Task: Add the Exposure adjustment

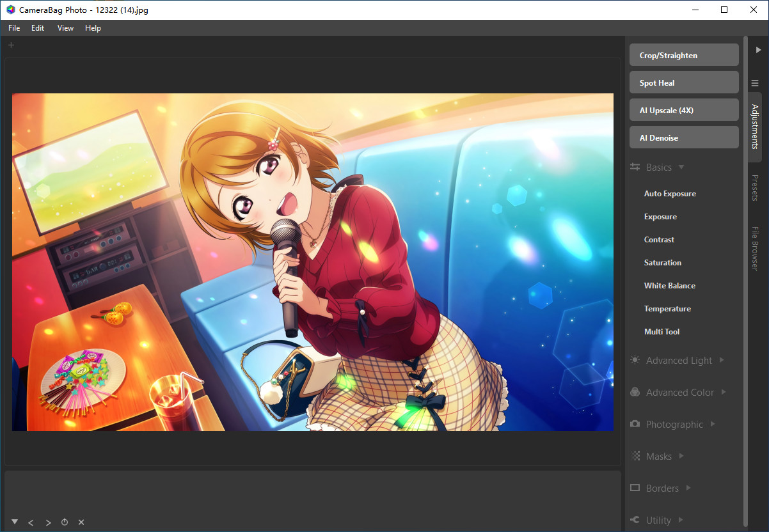Action: click(660, 217)
